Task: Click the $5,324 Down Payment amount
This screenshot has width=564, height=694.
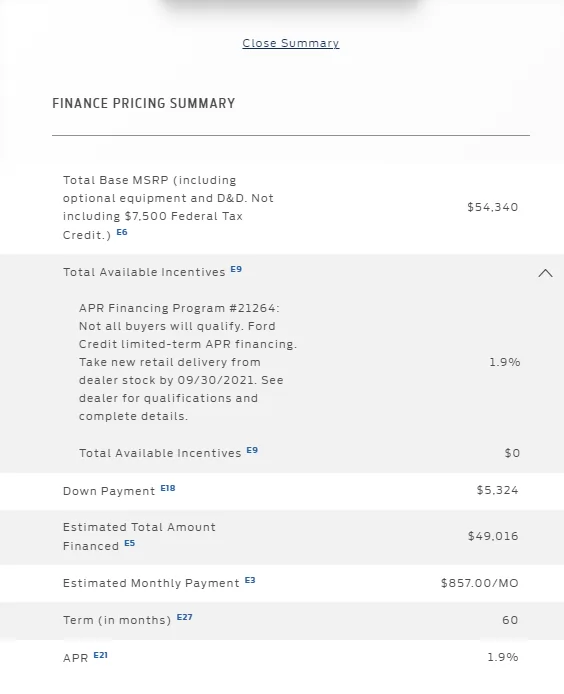Action: 497,490
